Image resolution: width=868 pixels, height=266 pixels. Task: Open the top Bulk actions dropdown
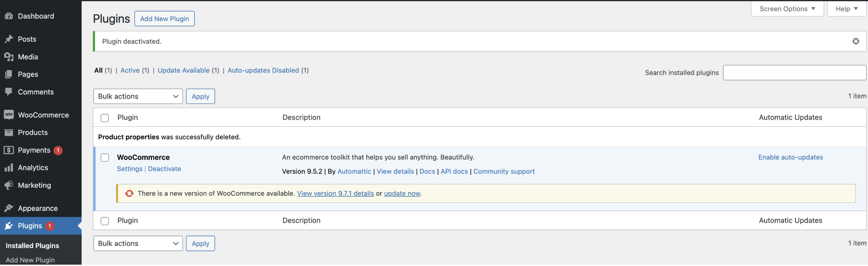coord(138,96)
